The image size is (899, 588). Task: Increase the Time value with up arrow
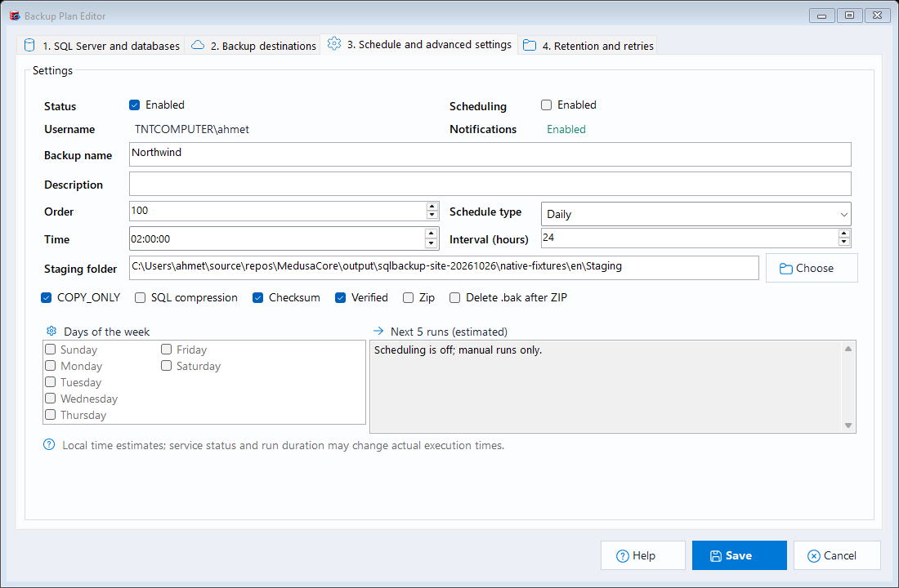(432, 234)
